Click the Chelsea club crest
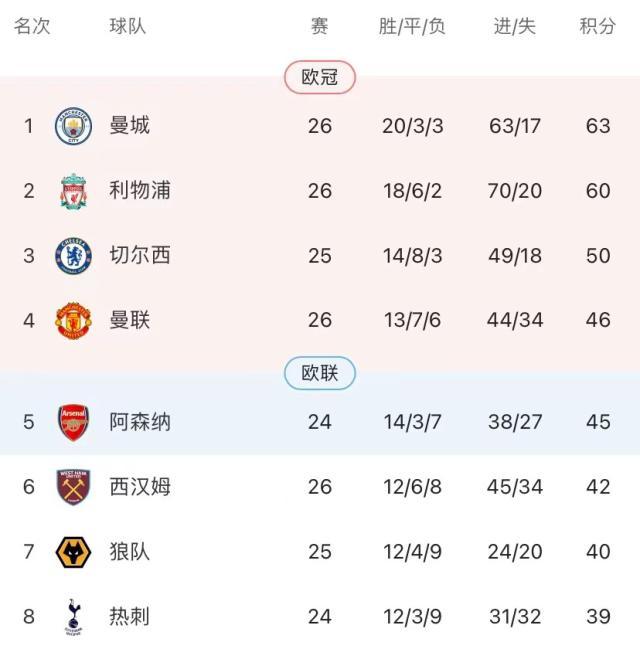This screenshot has width=640, height=649. 73,256
